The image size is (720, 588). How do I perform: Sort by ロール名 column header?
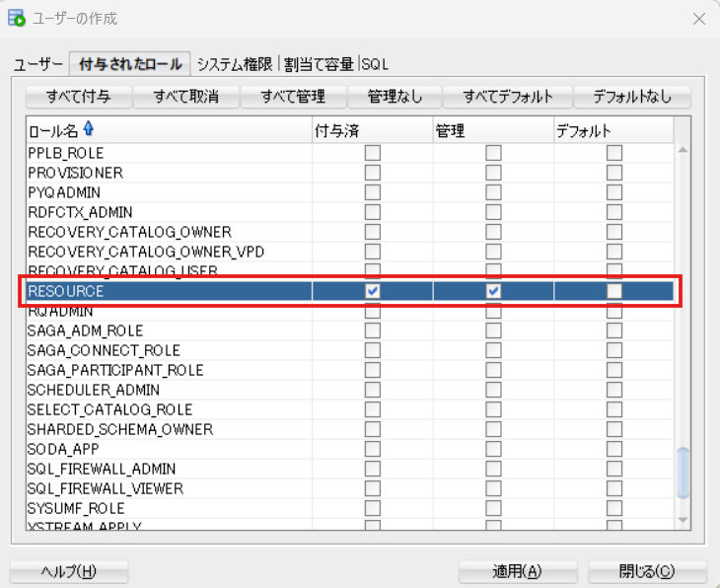pos(169,130)
